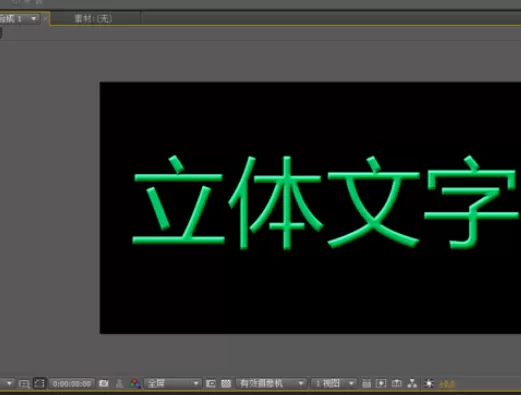Show the last snapshot icon
521x395 pixels.
point(119,384)
